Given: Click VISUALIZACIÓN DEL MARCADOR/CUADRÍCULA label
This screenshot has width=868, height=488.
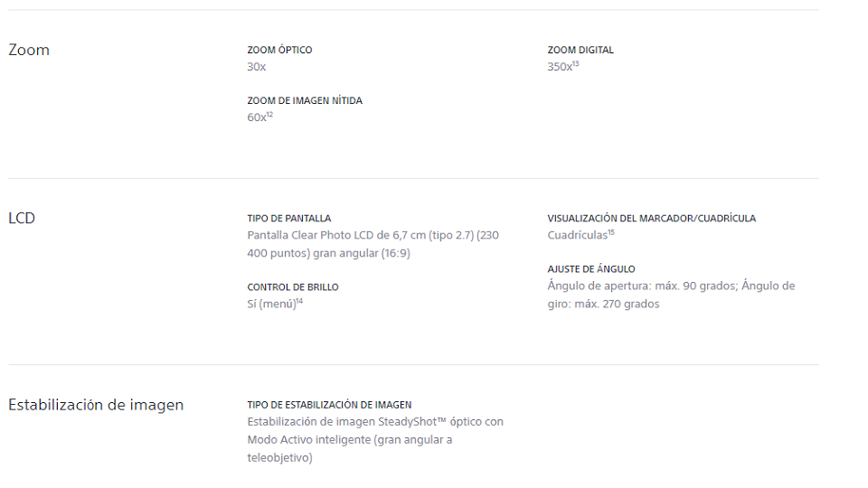Looking at the screenshot, I should [x=652, y=219].
